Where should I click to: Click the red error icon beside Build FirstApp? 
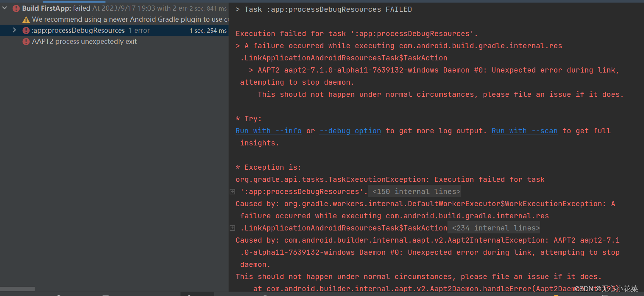[x=16, y=8]
